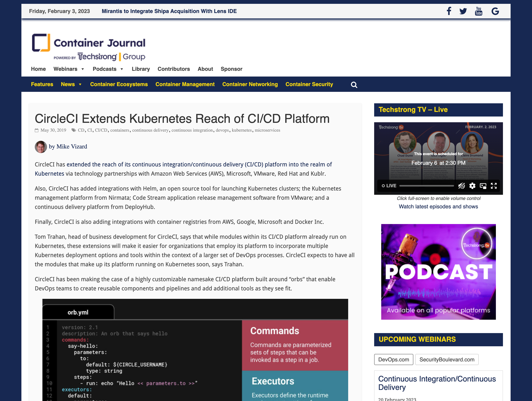Open the Twitter icon in the top bar
Screen dimensions: 532x401
point(463,11)
